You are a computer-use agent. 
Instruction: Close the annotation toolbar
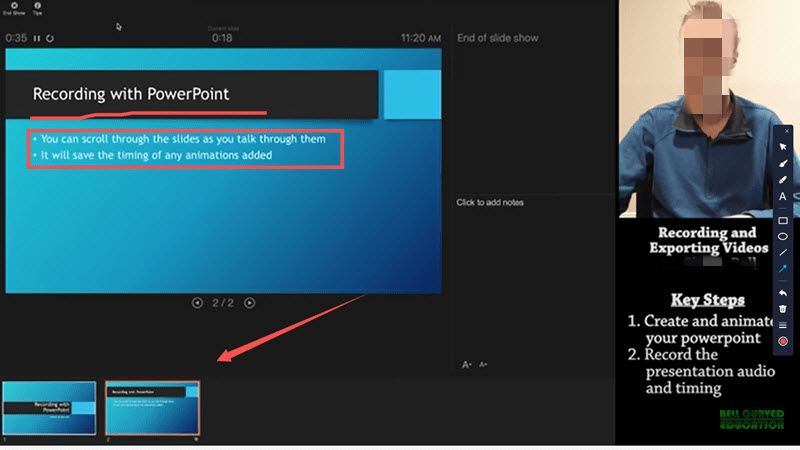tap(787, 131)
